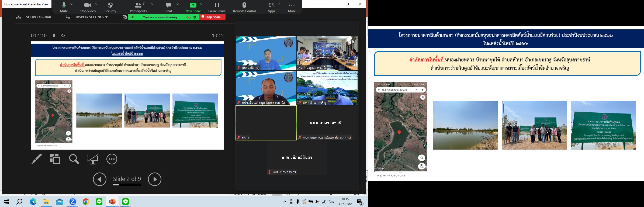Open the Zoom Apps menu

(271, 7)
